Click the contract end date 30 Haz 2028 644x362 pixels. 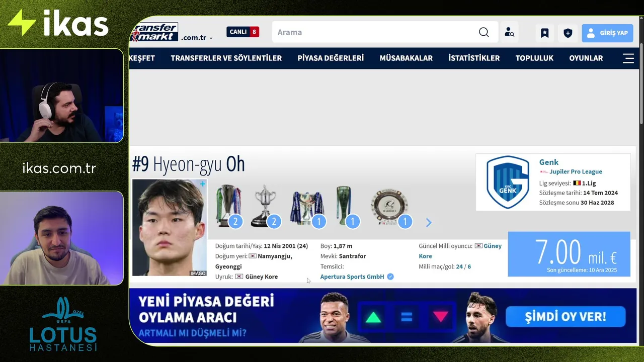tap(597, 203)
